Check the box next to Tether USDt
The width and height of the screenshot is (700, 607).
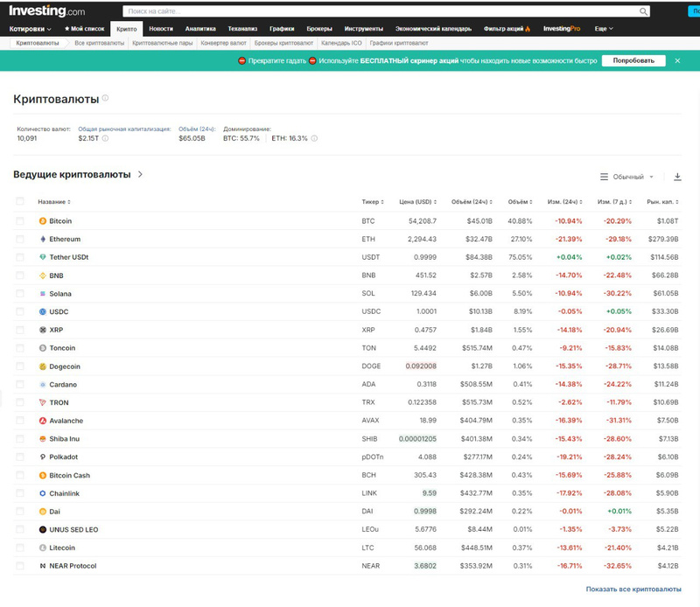tap(20, 257)
